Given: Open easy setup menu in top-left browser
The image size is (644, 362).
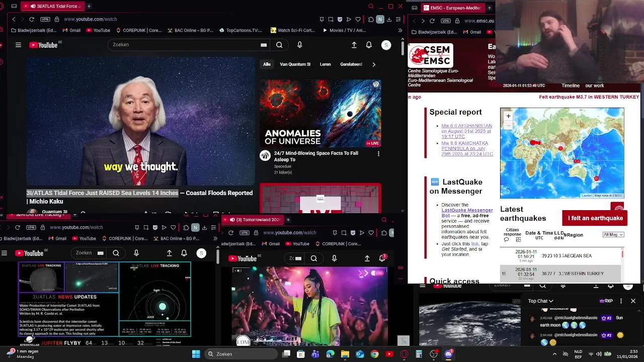Looking at the screenshot, I should (398, 19).
